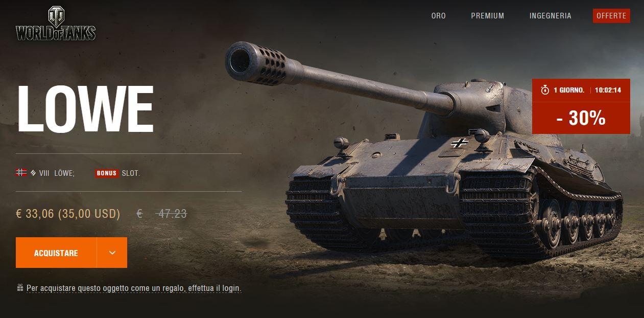The height and width of the screenshot is (318, 644).
Task: Go to the INGEGNERIA section
Action: point(551,16)
